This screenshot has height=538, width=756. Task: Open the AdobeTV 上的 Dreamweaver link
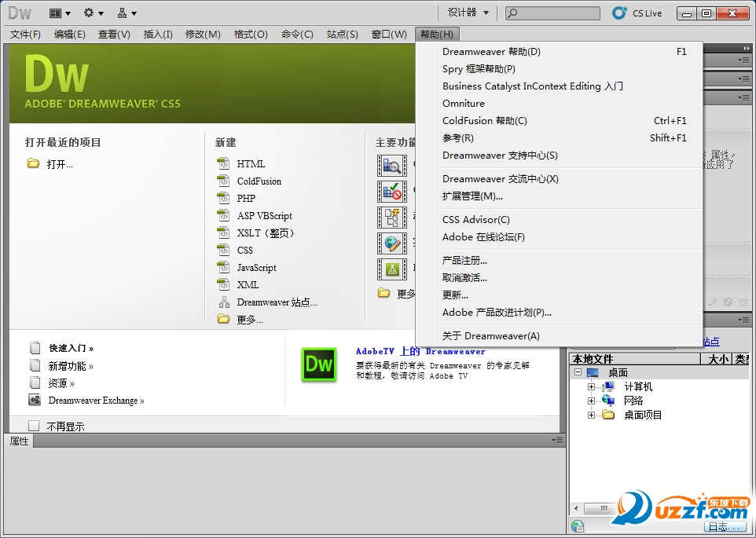[420, 351]
